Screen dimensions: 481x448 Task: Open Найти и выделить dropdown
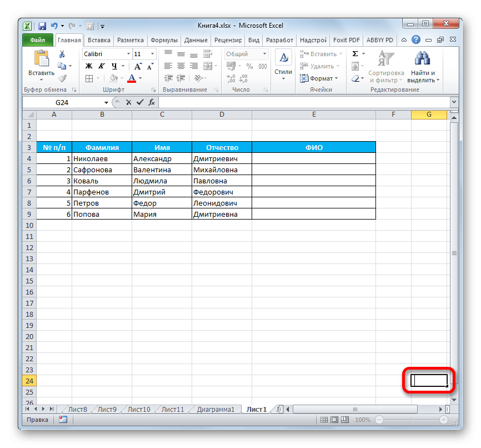423,67
